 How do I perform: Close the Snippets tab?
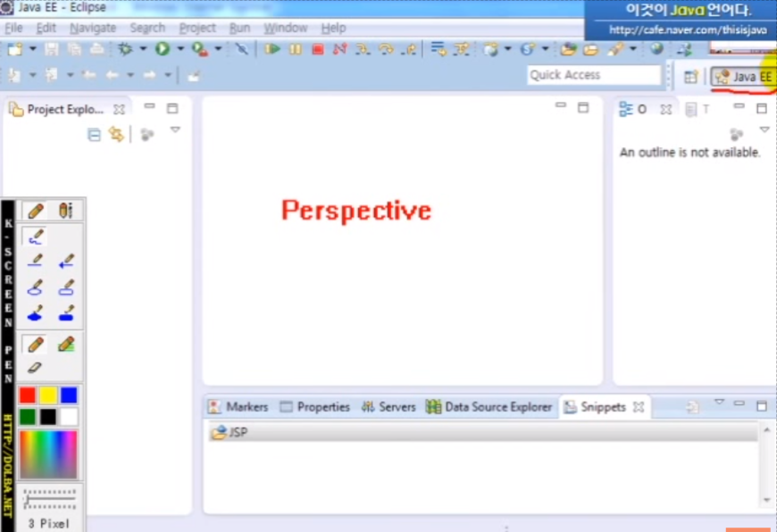[x=639, y=407]
